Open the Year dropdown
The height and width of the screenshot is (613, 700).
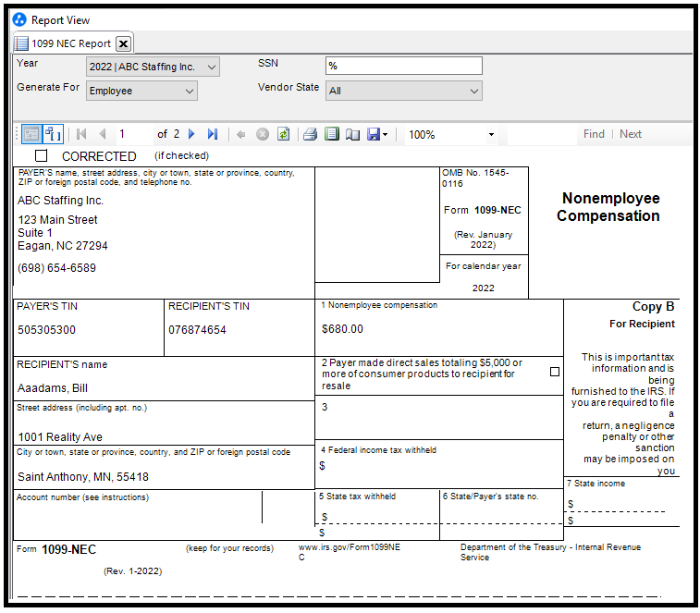coord(211,67)
